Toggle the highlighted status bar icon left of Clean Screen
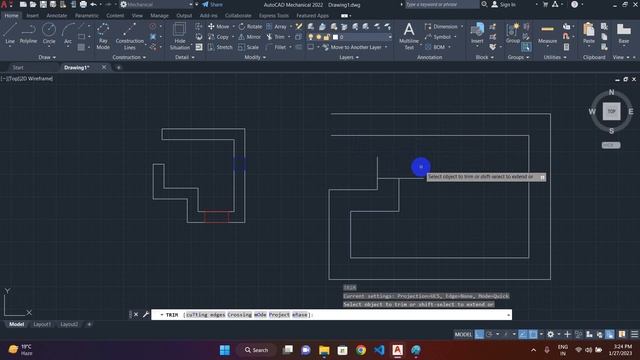 click(610, 334)
